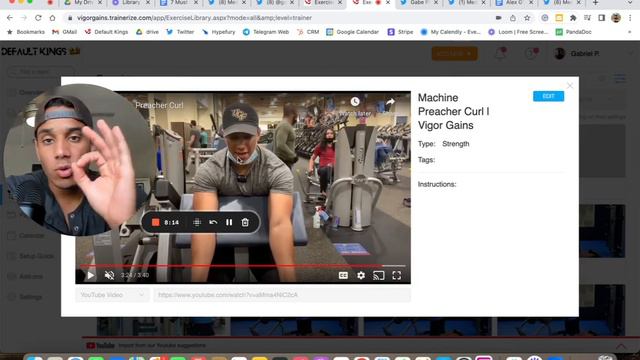
Task: Open the drive bookmark
Action: click(x=147, y=32)
